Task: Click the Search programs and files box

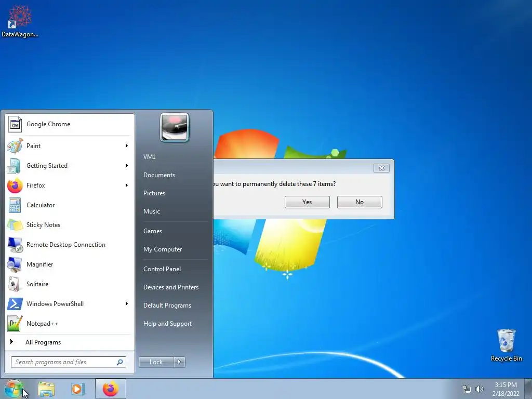Action: 68,362
